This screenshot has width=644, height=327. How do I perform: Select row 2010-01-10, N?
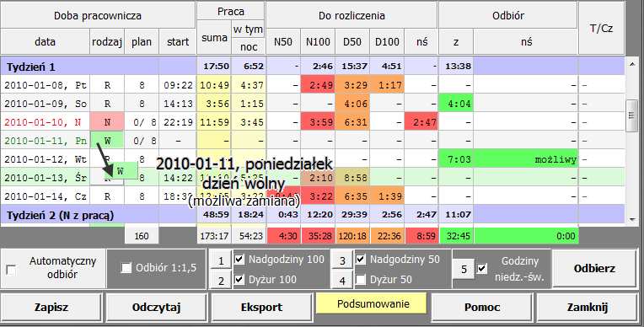click(x=312, y=122)
